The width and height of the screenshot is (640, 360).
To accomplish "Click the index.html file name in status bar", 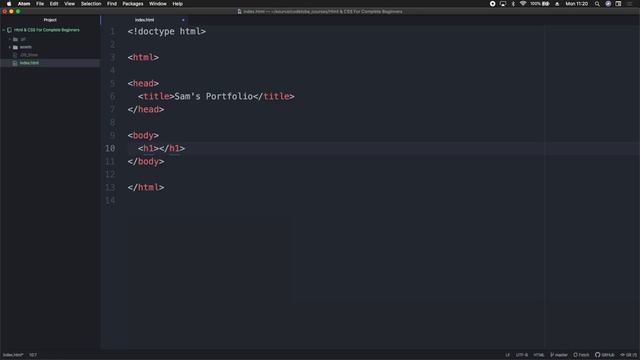I will tap(13, 355).
